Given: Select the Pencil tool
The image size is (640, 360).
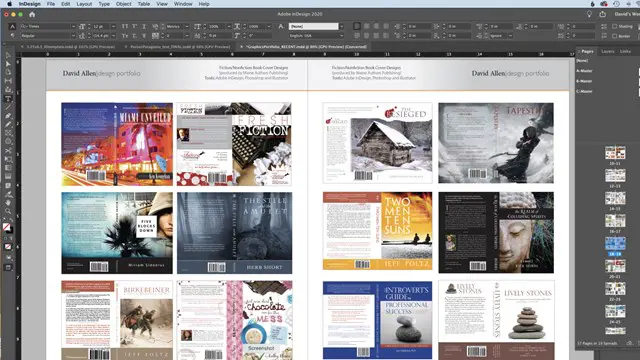Looking at the screenshot, I should 8,124.
